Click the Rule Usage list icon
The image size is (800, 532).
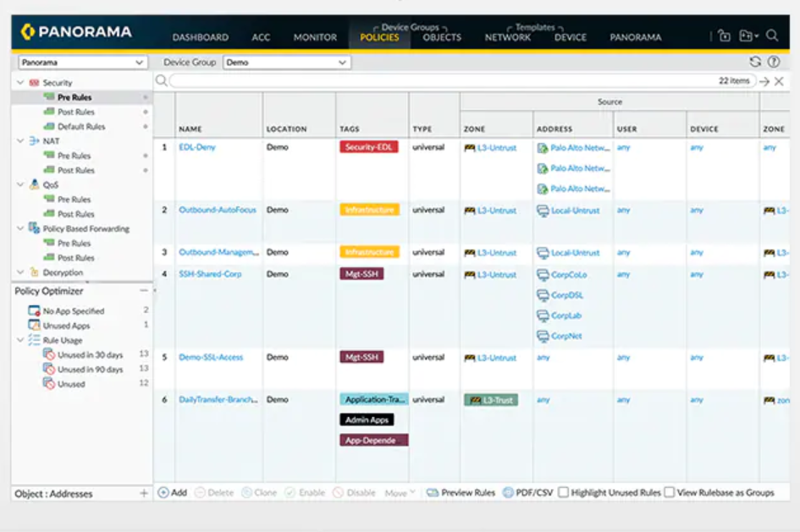[x=34, y=340]
